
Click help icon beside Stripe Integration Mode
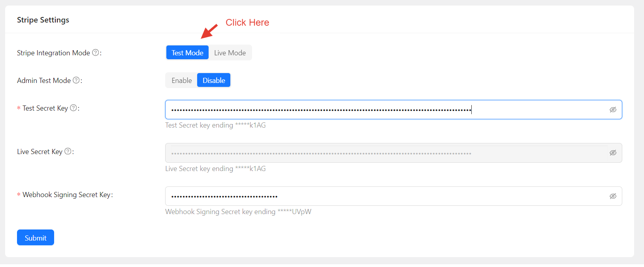pos(95,53)
